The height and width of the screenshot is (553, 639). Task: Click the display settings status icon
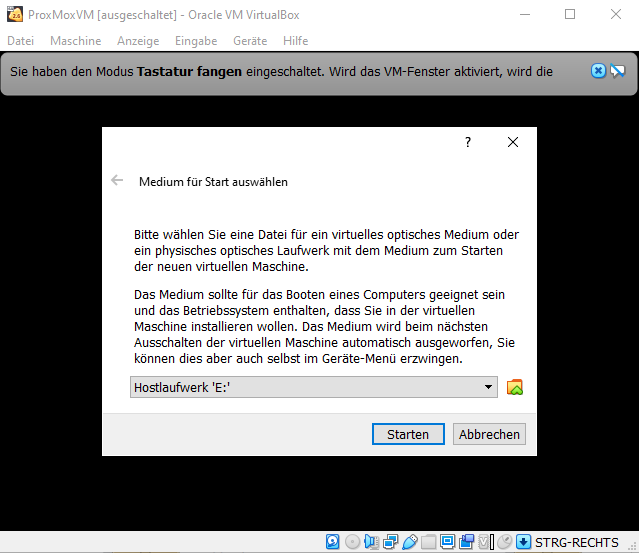click(x=447, y=542)
